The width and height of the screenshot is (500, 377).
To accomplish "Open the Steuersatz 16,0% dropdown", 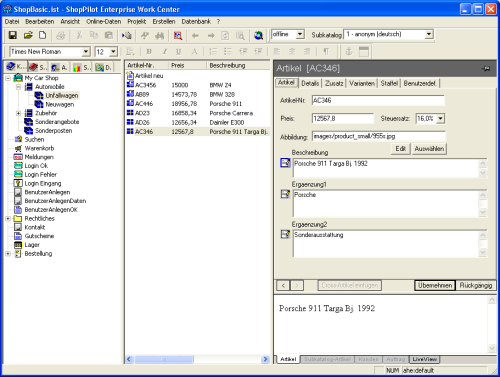I will coord(441,118).
